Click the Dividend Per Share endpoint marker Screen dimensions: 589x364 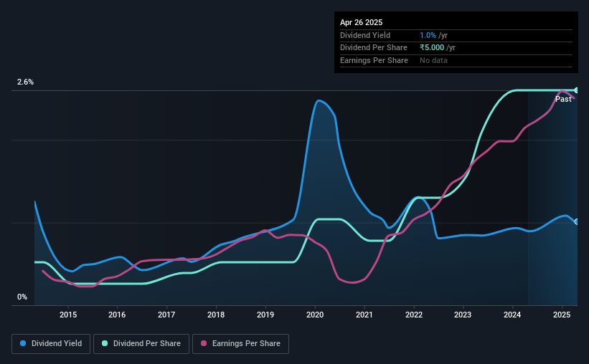click(x=577, y=90)
